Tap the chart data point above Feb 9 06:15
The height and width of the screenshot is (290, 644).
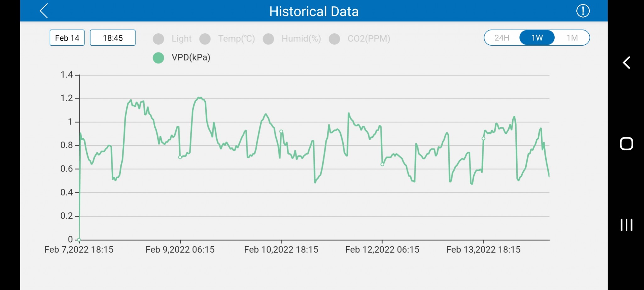click(x=180, y=157)
